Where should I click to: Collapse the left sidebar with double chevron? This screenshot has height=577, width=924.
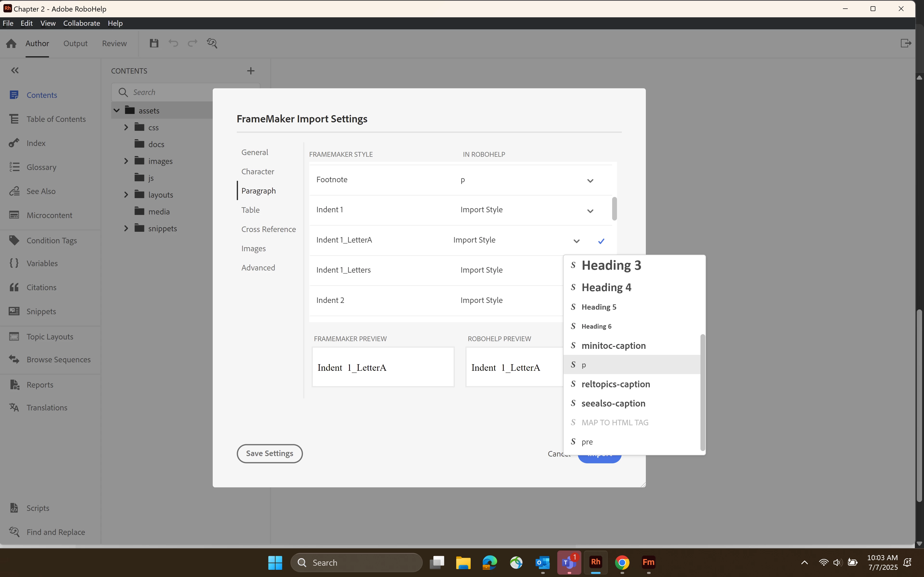(x=15, y=70)
